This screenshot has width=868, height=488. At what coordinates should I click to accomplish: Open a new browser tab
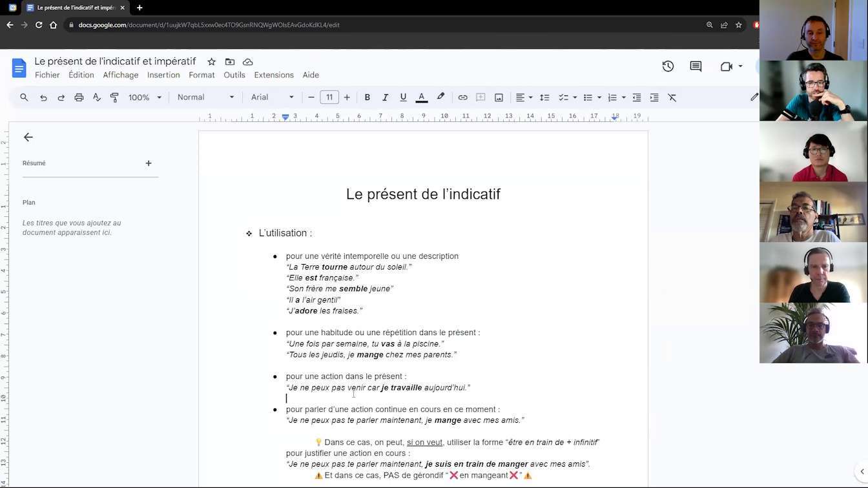pos(139,8)
